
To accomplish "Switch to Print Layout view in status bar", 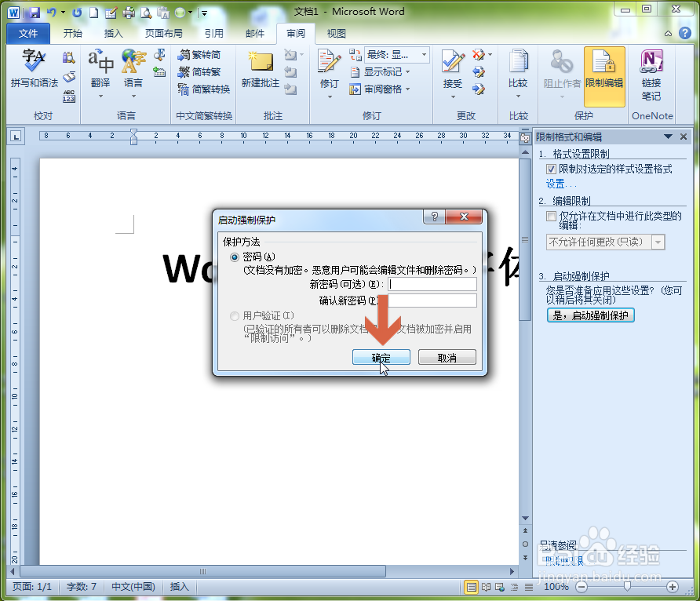I will pyautogui.click(x=471, y=587).
